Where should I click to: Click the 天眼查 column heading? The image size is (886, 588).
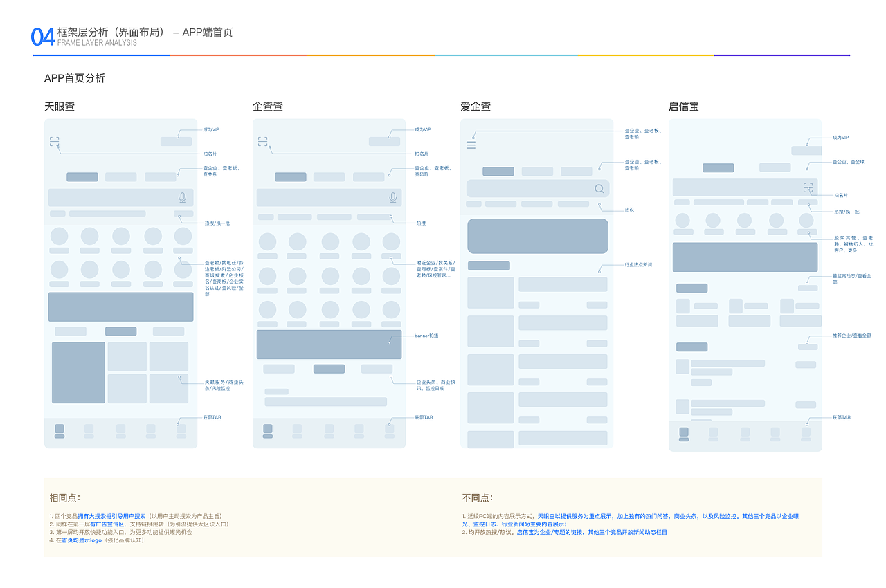point(60,107)
